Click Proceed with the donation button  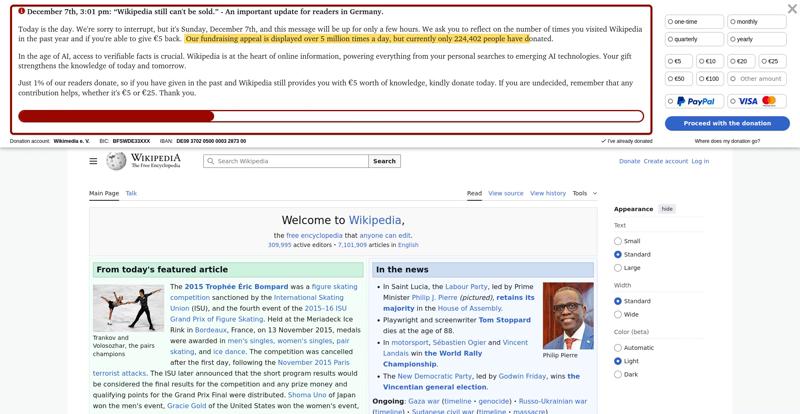(727, 123)
